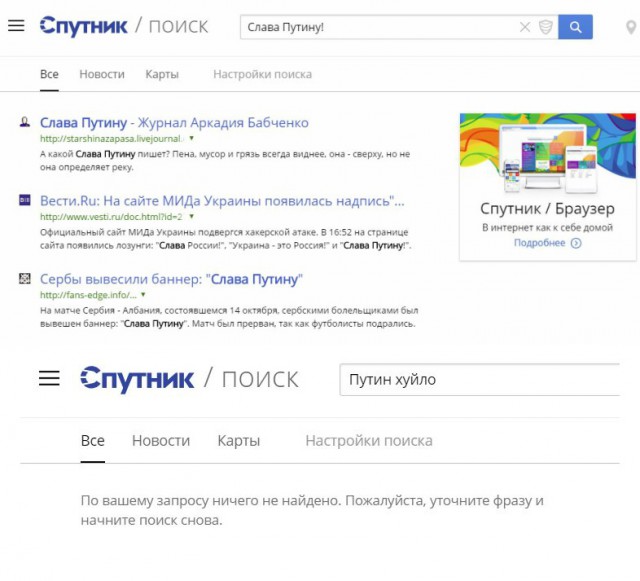Click the starshinazapasa.livejournal URL text

click(110, 139)
